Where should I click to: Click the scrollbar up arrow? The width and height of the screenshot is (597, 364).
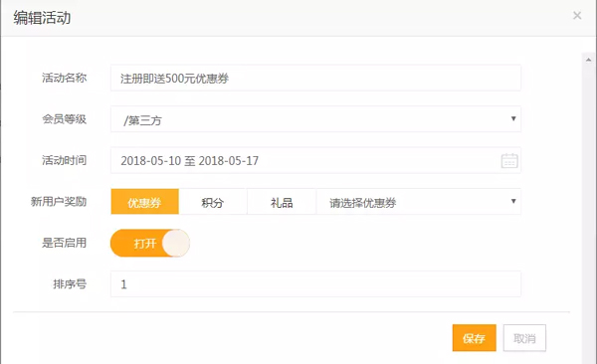589,60
